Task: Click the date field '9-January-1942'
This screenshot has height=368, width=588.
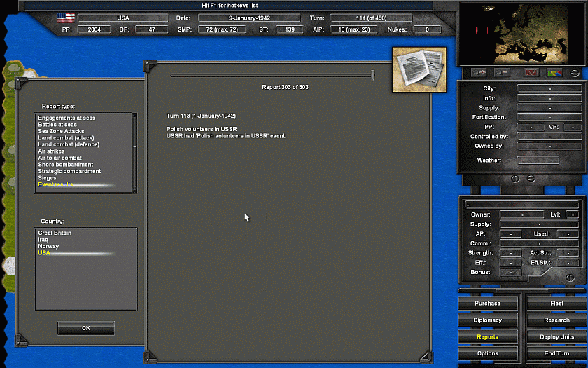Action: point(249,18)
